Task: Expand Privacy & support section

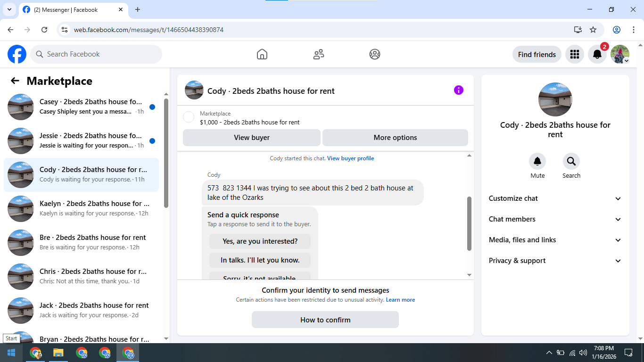Action: pyautogui.click(x=555, y=261)
